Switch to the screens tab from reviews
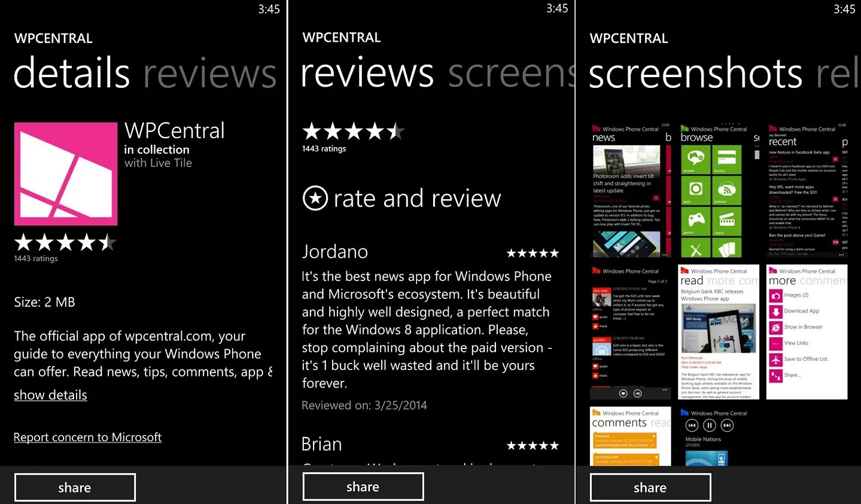This screenshot has height=504, width=861. point(512,73)
